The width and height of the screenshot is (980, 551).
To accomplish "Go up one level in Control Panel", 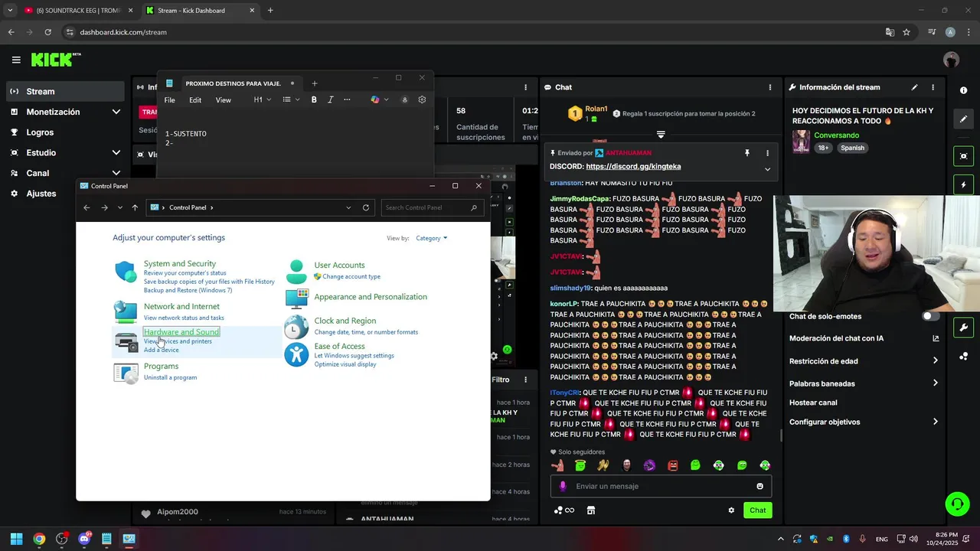I will [x=135, y=207].
